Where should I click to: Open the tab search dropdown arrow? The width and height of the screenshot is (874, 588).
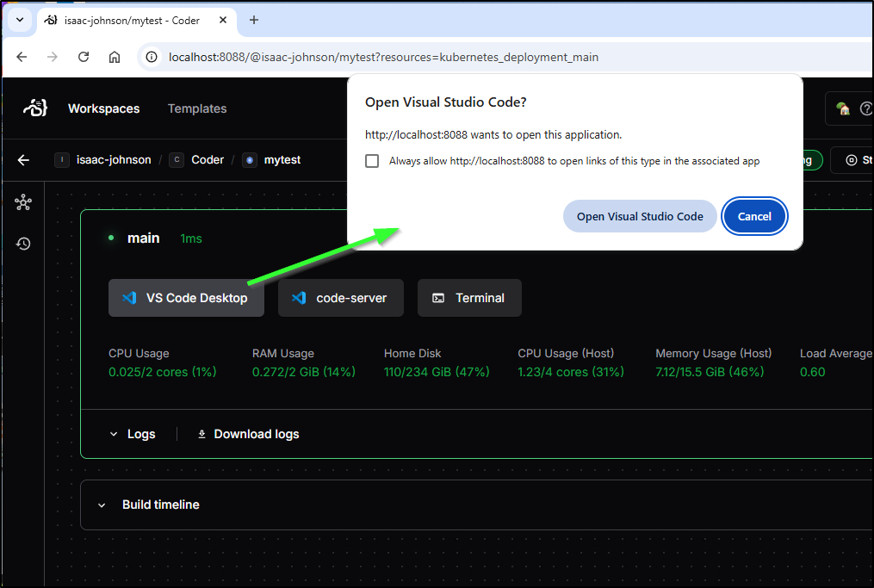(x=20, y=20)
